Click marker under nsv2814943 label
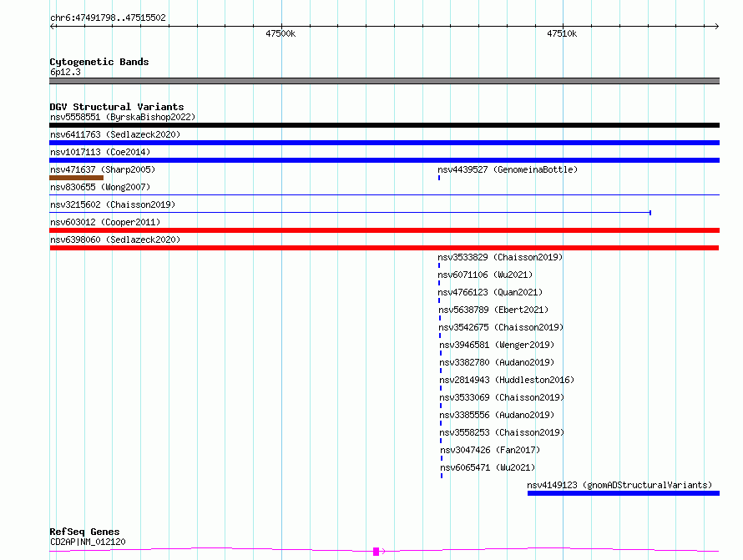 [441, 388]
